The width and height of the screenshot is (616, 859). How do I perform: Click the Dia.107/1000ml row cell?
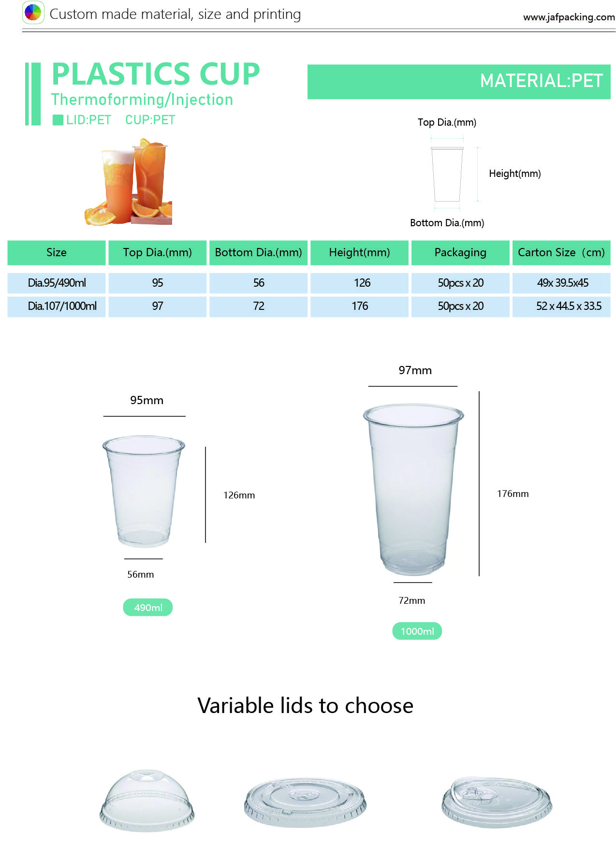click(57, 306)
